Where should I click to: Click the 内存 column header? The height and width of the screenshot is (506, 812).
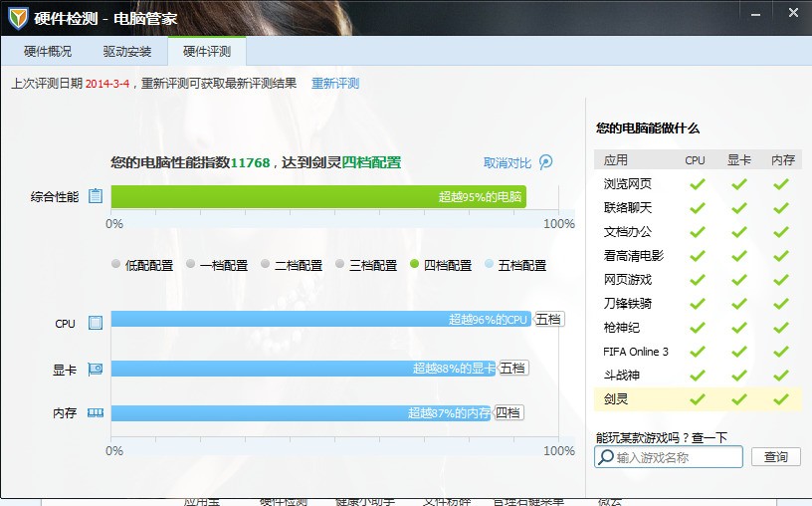pyautogui.click(x=782, y=160)
